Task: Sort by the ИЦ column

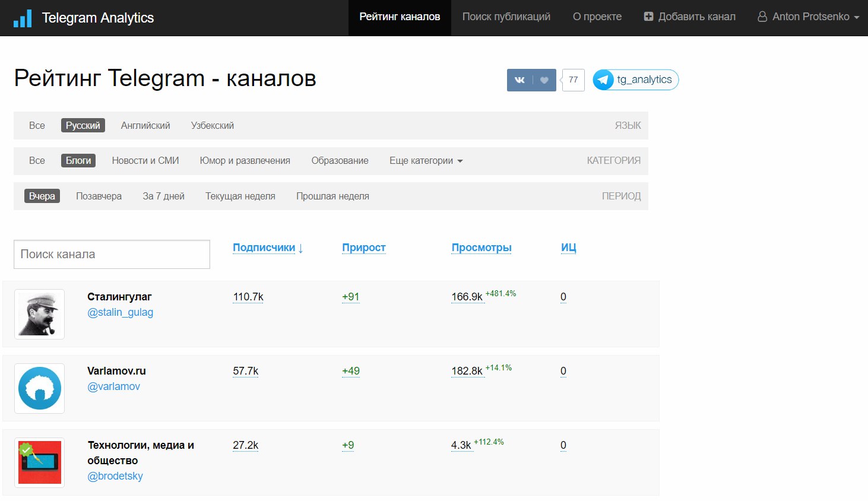Action: coord(569,248)
